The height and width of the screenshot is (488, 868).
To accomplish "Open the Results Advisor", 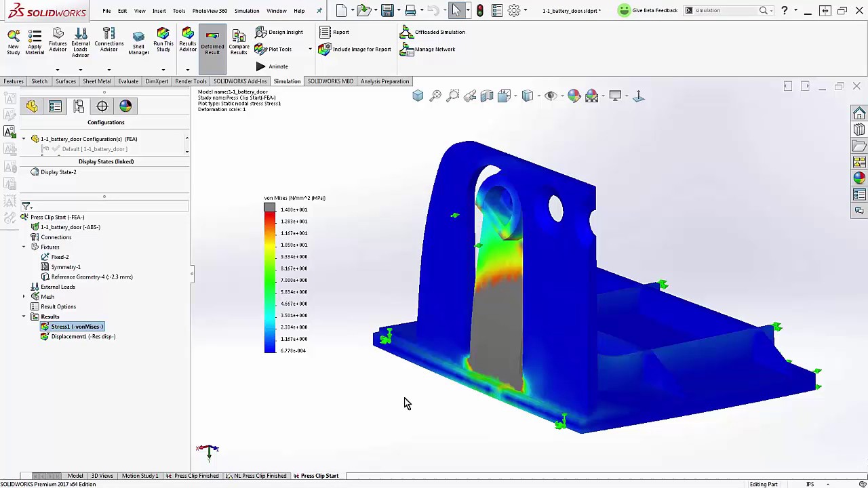I will coord(188,41).
